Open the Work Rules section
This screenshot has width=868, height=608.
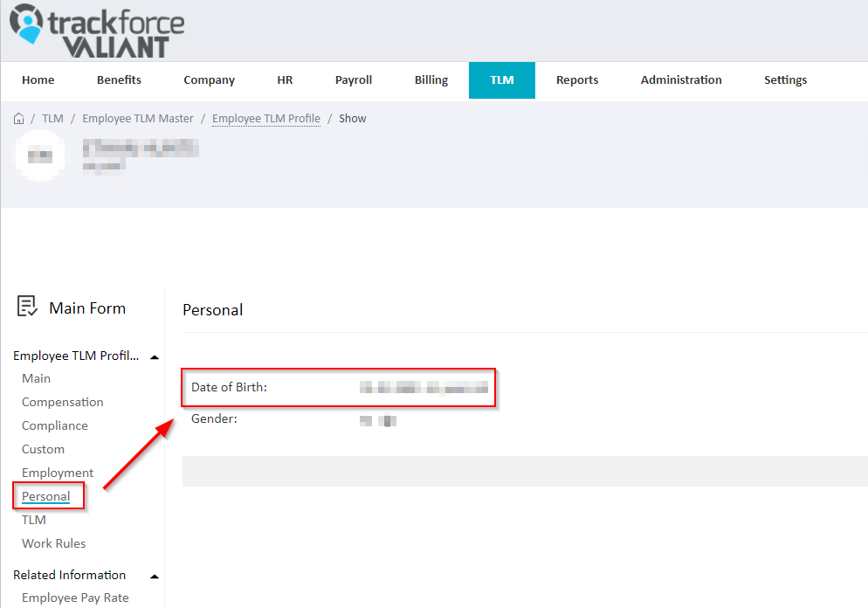point(53,543)
